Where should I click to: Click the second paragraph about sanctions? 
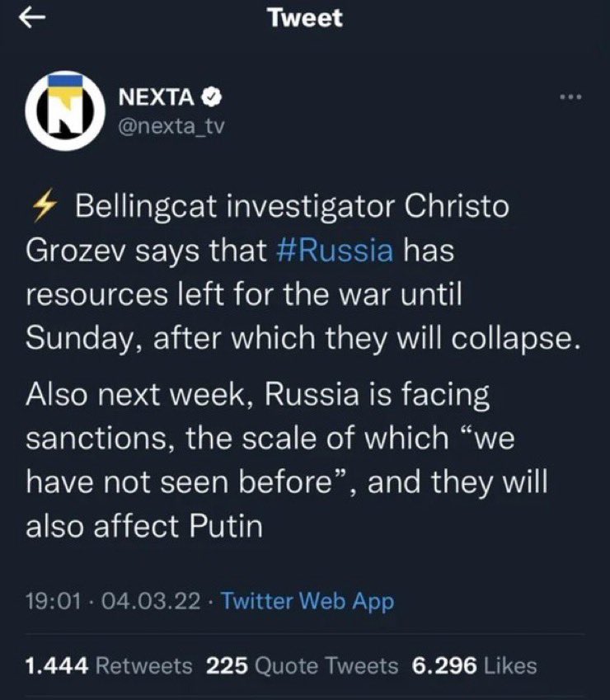[x=287, y=460]
